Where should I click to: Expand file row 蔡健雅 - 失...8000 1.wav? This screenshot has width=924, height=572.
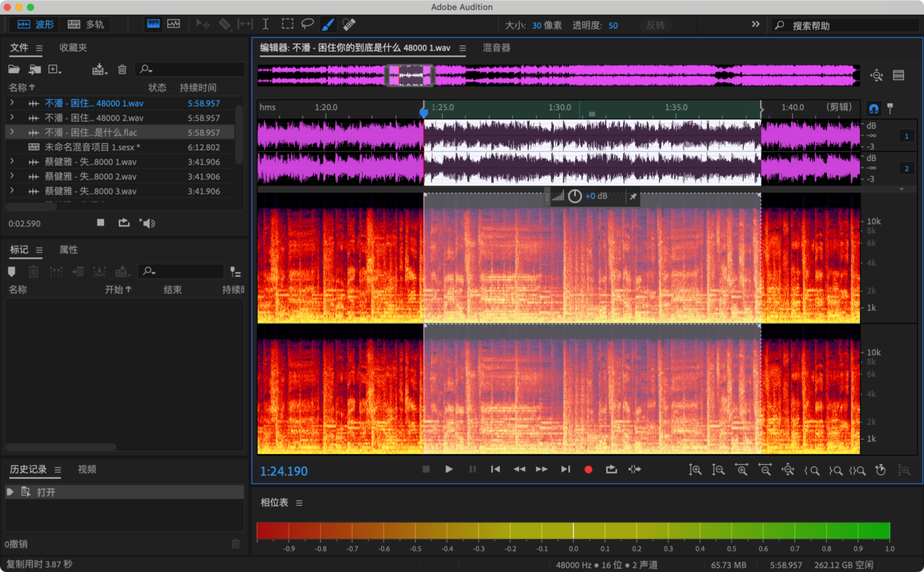click(12, 162)
